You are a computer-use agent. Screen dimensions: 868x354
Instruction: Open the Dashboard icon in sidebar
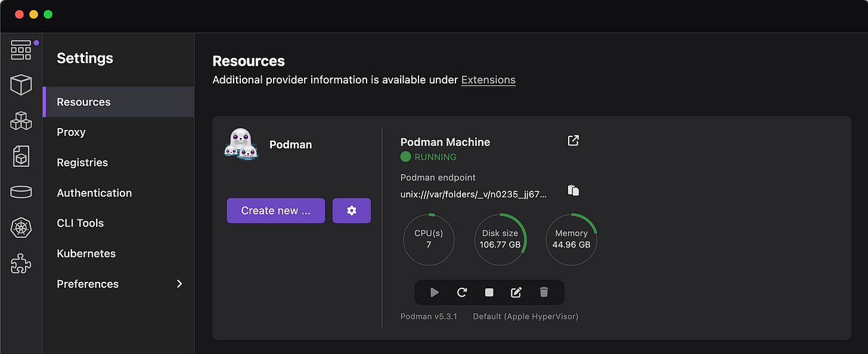[x=21, y=50]
